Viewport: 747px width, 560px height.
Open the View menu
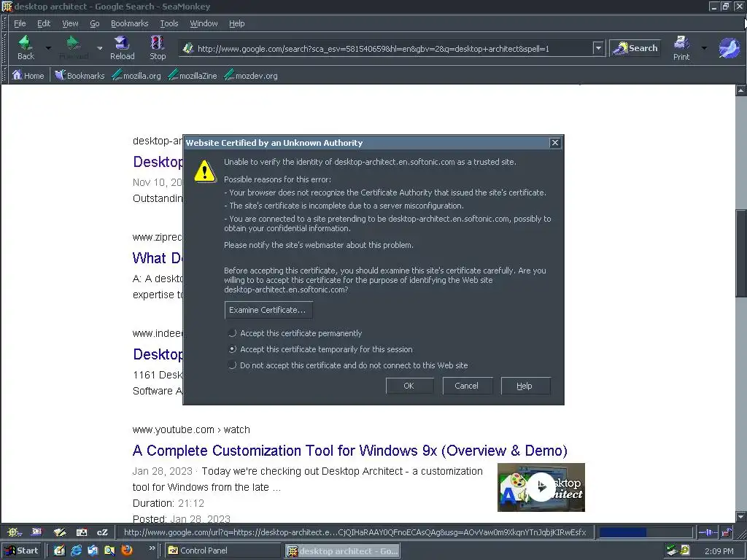coord(70,23)
